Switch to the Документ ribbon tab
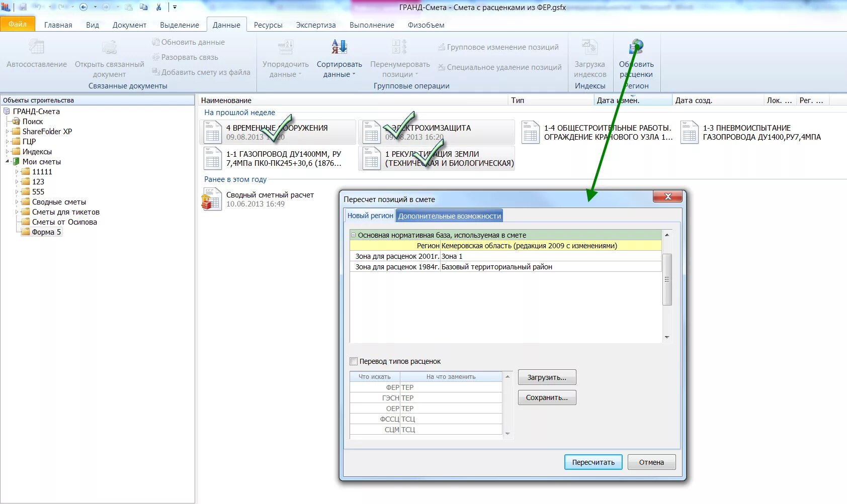Viewport: 847px width, 504px height. [129, 25]
